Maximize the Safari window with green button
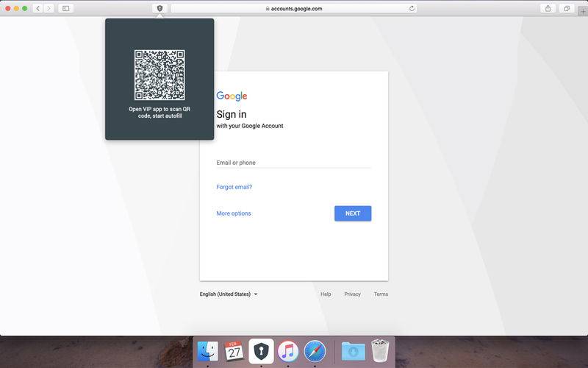This screenshot has height=368, width=588. pyautogui.click(x=24, y=8)
